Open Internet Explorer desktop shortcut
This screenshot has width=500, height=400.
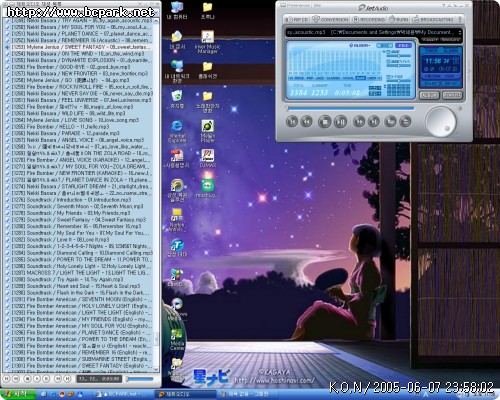click(x=177, y=132)
